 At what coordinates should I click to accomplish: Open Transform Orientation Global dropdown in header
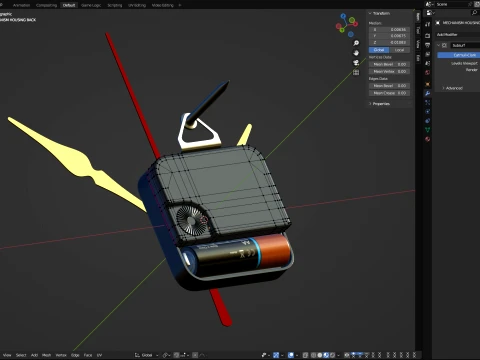point(147,355)
